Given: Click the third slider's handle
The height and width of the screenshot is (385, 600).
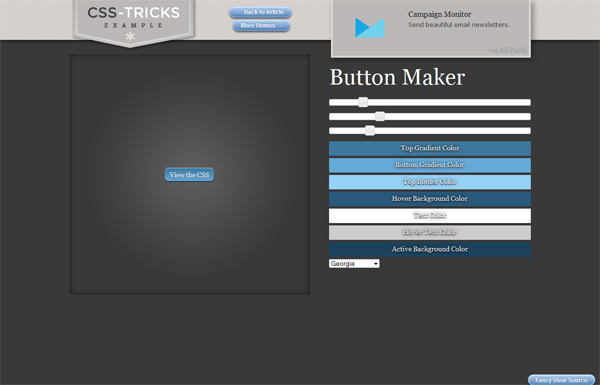Looking at the screenshot, I should coord(370,131).
